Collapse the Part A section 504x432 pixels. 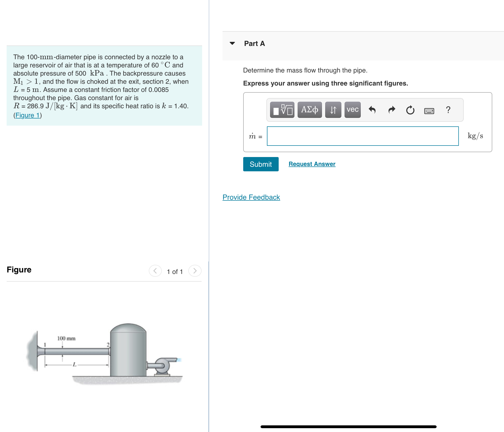click(x=232, y=43)
